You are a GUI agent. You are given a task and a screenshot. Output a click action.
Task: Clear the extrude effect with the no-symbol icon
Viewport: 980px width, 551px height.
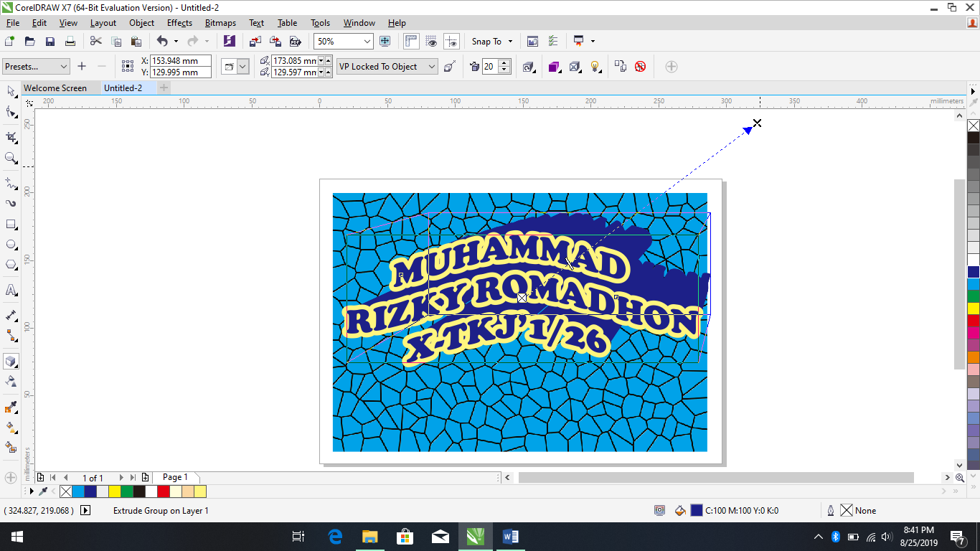coord(639,66)
